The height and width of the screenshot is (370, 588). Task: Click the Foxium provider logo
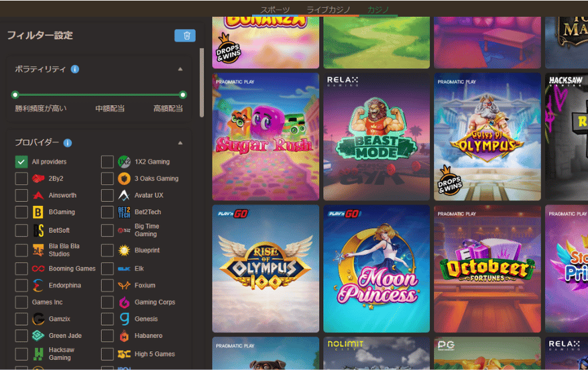coord(124,286)
